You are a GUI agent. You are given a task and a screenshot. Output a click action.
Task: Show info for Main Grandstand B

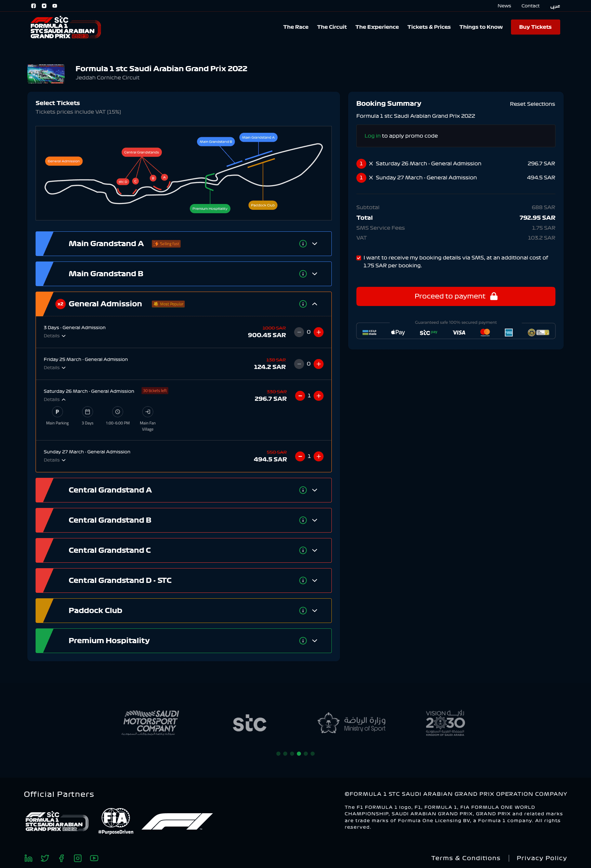303,274
